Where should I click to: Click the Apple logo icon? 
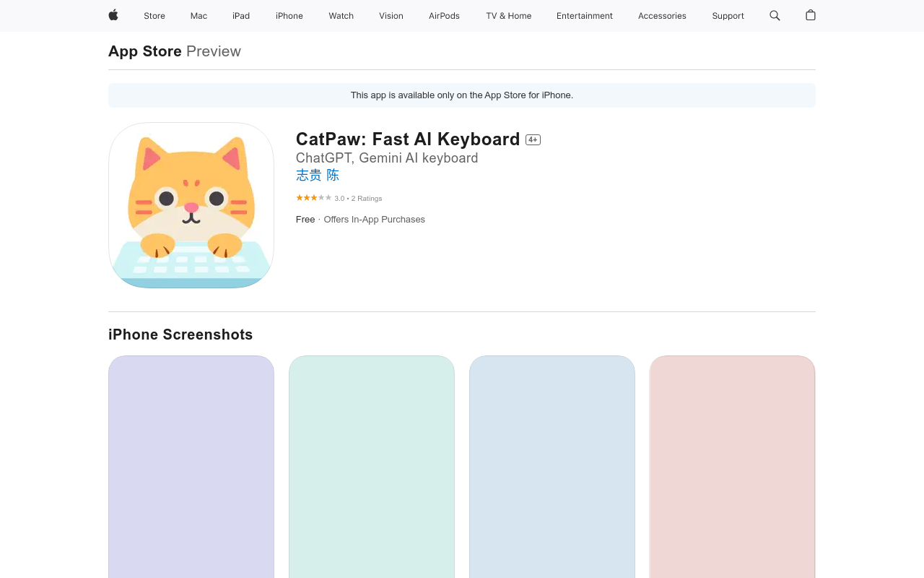113,15
